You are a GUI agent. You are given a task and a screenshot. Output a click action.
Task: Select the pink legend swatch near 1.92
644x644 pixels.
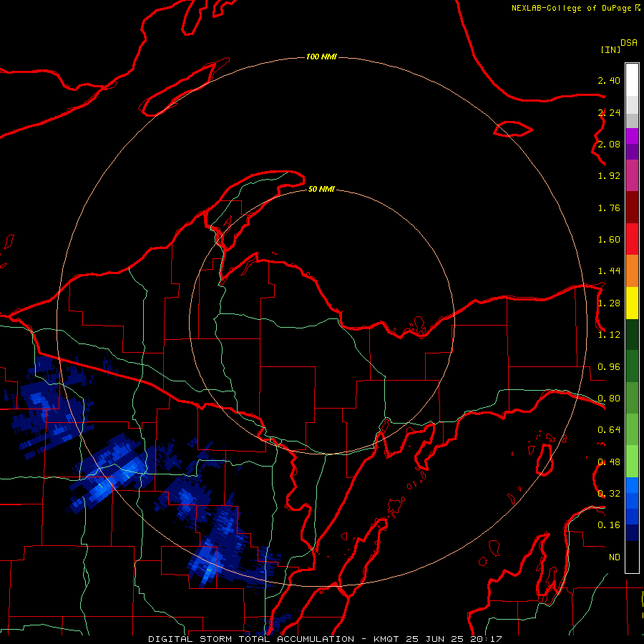(x=632, y=175)
